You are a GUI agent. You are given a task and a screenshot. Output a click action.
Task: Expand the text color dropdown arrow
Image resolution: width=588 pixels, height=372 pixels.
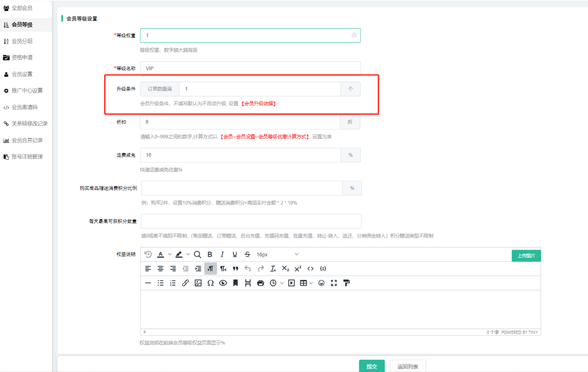[x=169, y=254]
